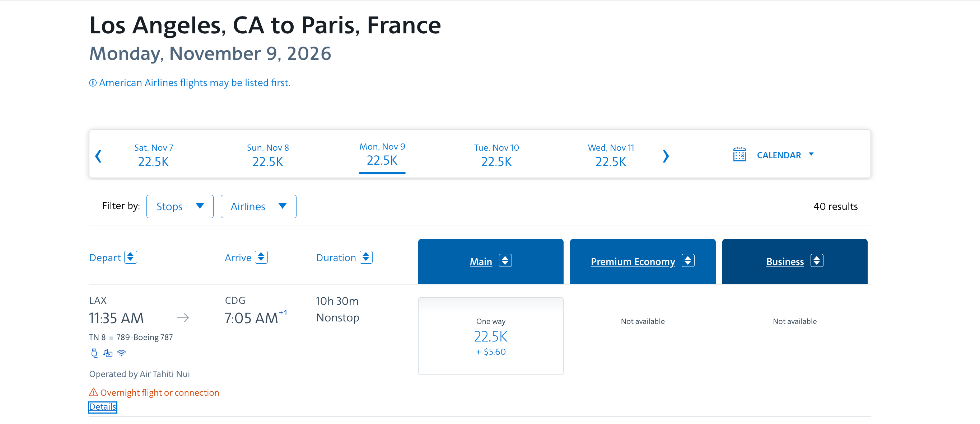980x424 pixels.
Task: Click the CDG airport code
Action: tap(235, 300)
